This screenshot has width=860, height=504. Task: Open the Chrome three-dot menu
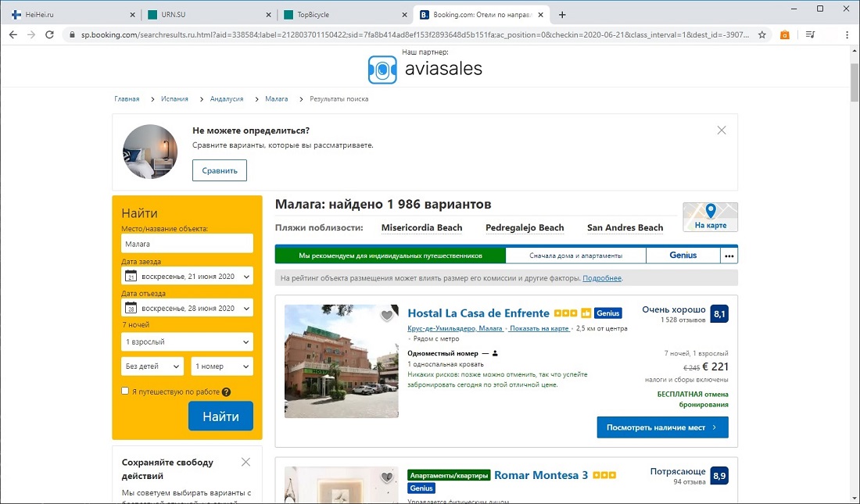847,34
